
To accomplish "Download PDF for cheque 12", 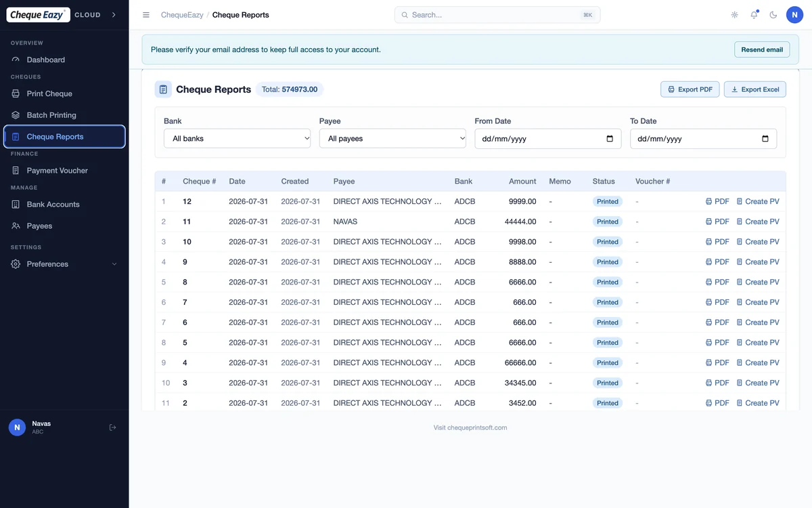I will pyautogui.click(x=717, y=201).
